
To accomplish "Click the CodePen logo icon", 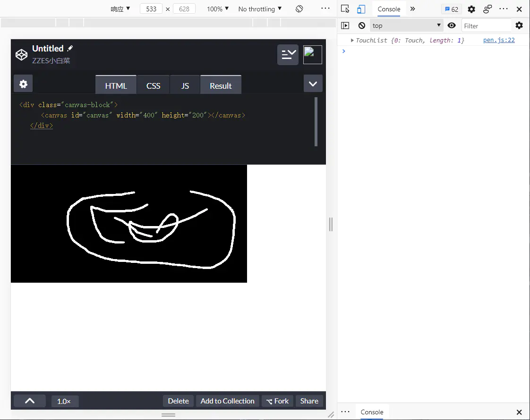I will tap(21, 55).
